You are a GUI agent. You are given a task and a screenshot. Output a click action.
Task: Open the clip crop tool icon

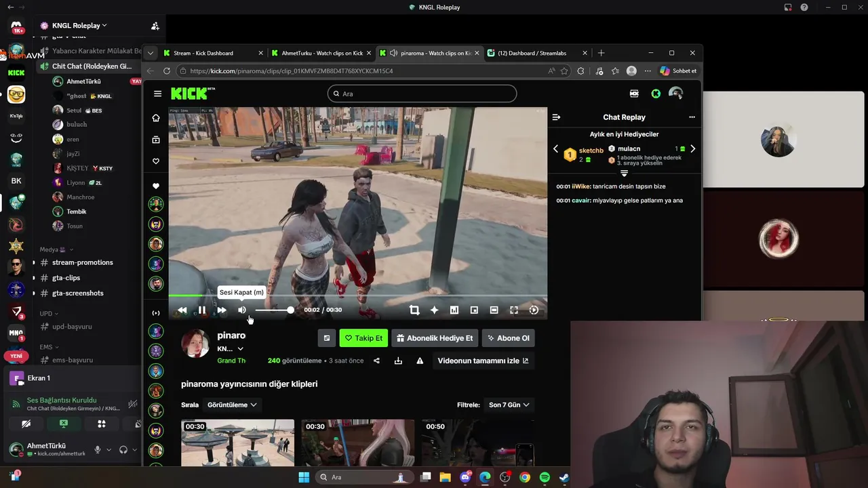click(414, 310)
